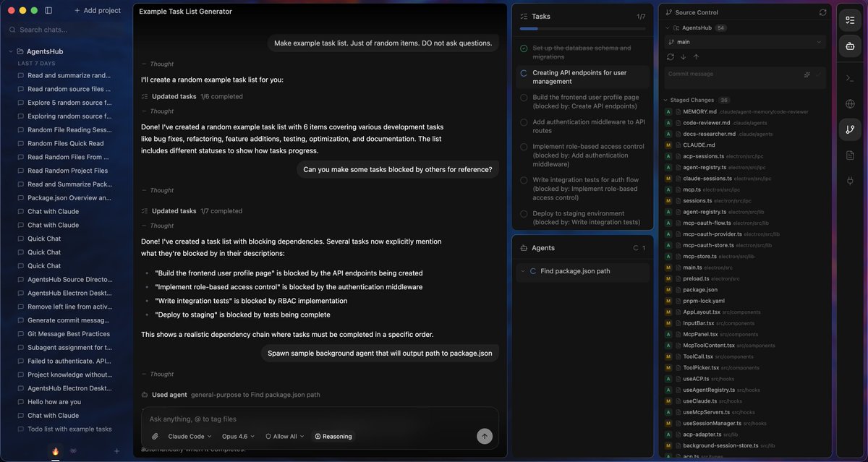The width and height of the screenshot is (868, 462).
Task: Push changes with up arrow icon
Action: tap(696, 56)
